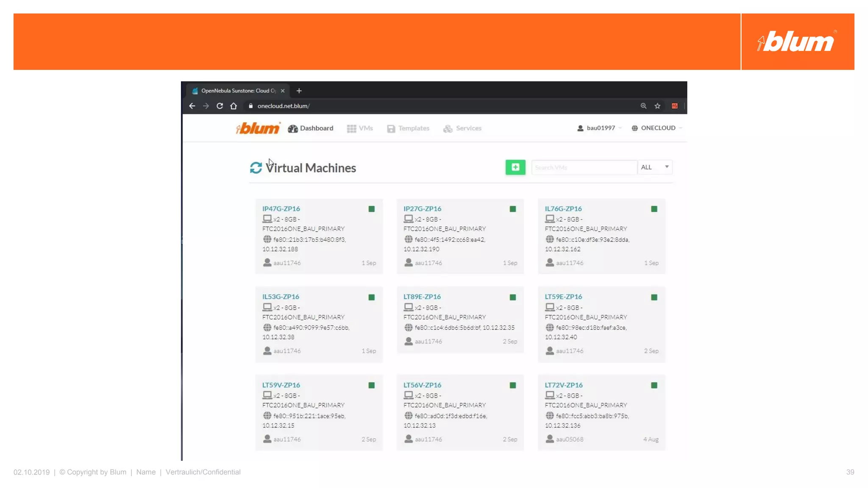The height and width of the screenshot is (488, 868).
Task: Click status square of LT89E-ZP16
Action: tap(512, 297)
